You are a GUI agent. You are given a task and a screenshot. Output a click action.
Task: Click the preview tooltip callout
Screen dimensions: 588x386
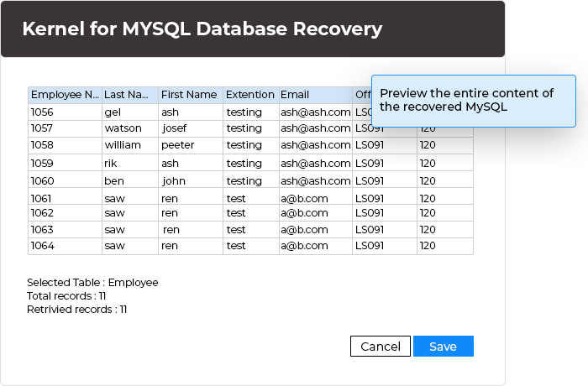coord(474,102)
